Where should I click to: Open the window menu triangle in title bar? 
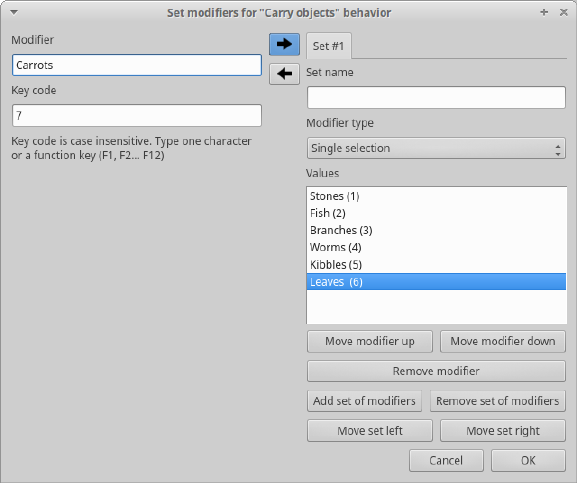tap(14, 13)
